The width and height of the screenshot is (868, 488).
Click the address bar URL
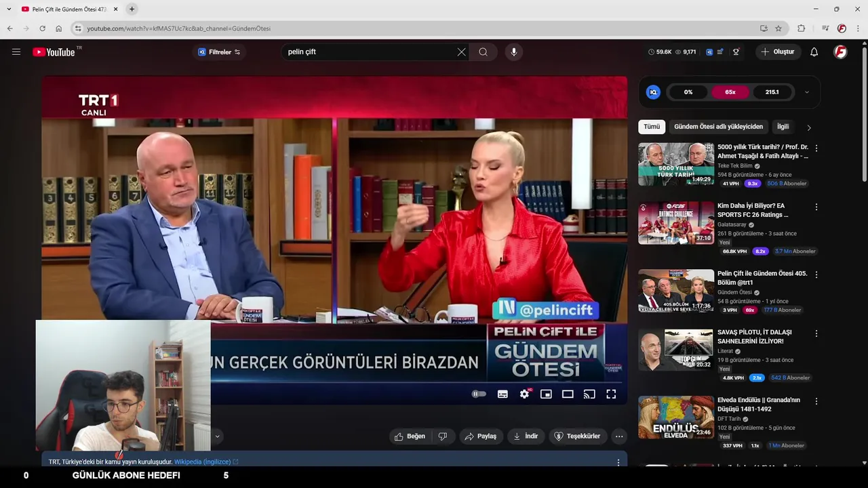179,28
